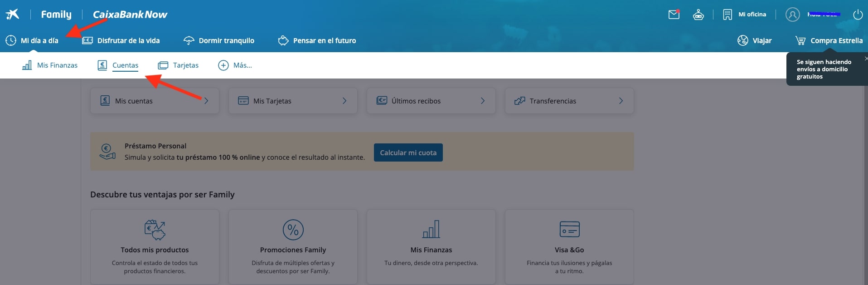Screen dimensions: 868x285
Task: Click the umbrella icon beside Dormir tranquilo
Action: point(189,40)
